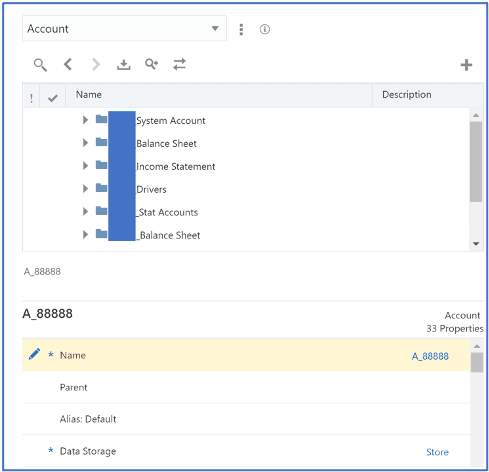Open the advanced search plus icon
This screenshot has width=489, height=472.
click(151, 64)
